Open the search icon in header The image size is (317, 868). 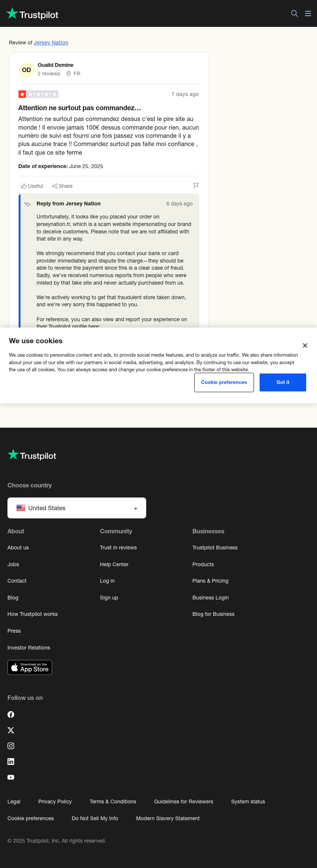point(295,13)
